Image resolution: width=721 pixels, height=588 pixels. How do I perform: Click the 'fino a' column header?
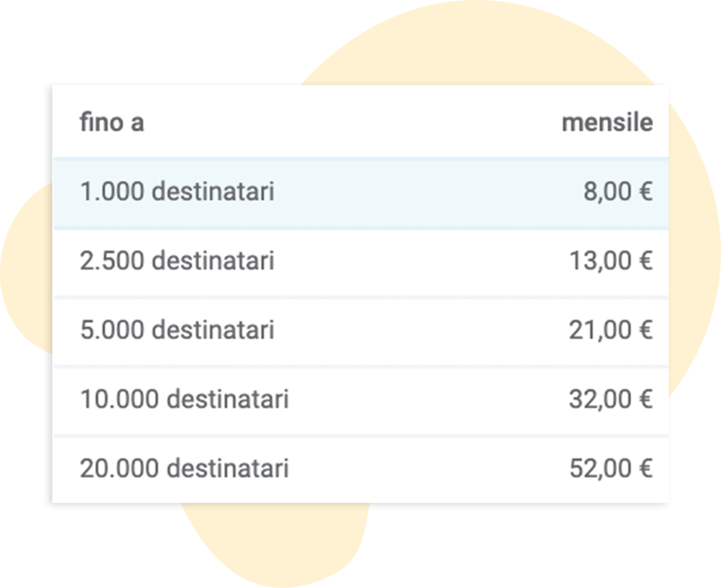coord(112,122)
